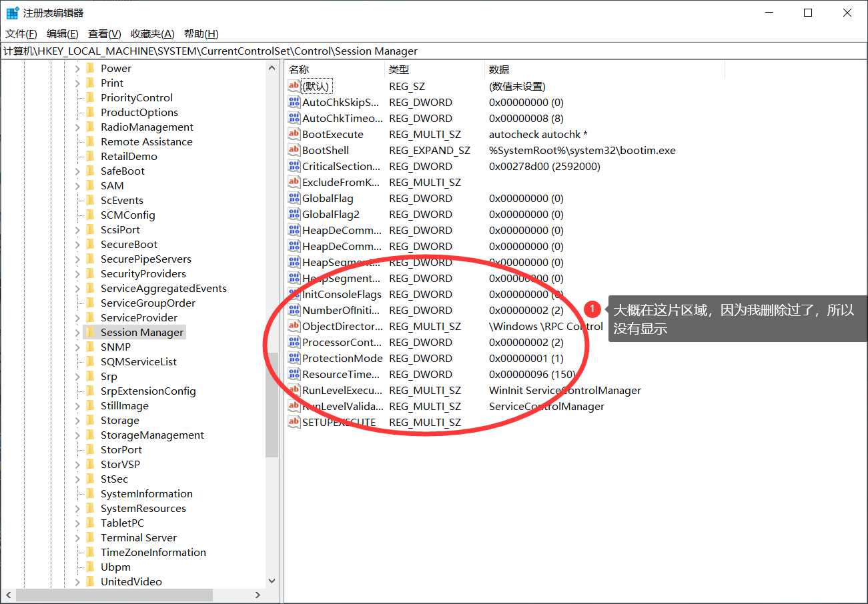Open the 查看(V) menu
The width and height of the screenshot is (868, 604).
[105, 34]
